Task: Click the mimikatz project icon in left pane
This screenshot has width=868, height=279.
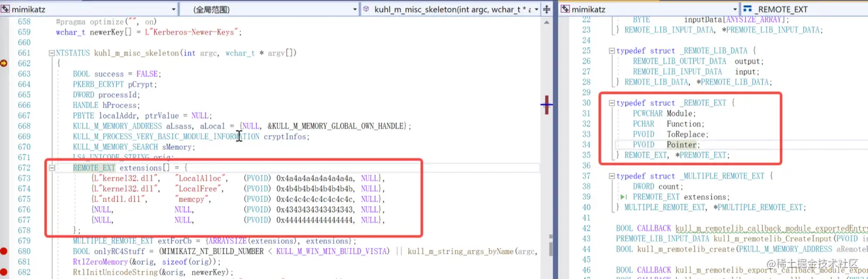Action: coord(6,9)
